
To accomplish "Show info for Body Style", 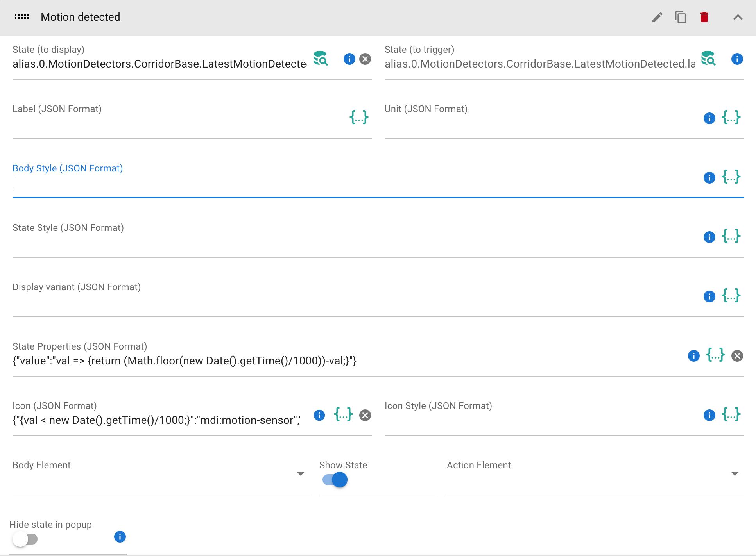I will [x=709, y=178].
